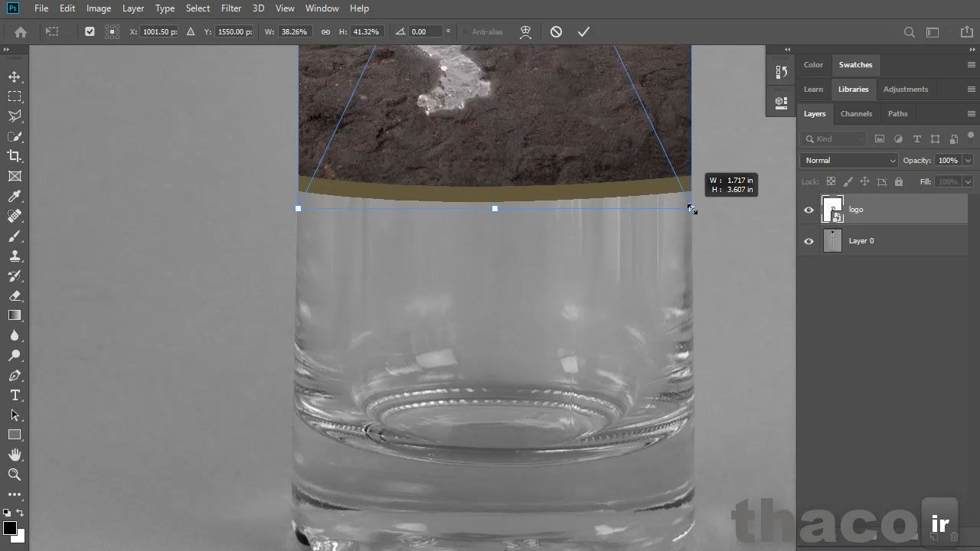
Task: Toggle the shape layer filter
Action: (935, 139)
